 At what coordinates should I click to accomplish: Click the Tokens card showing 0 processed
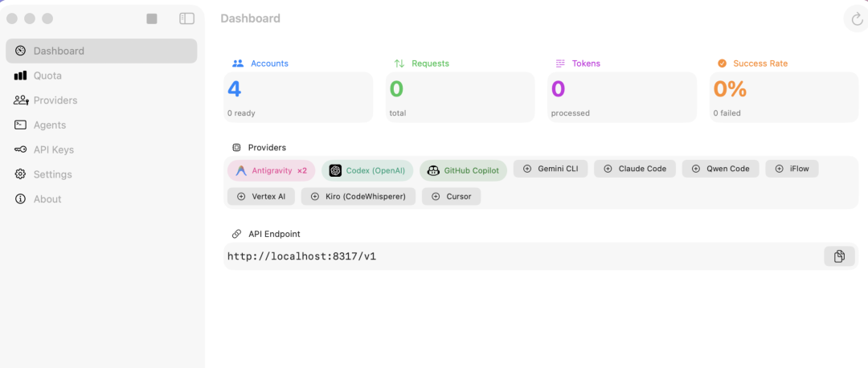point(621,97)
